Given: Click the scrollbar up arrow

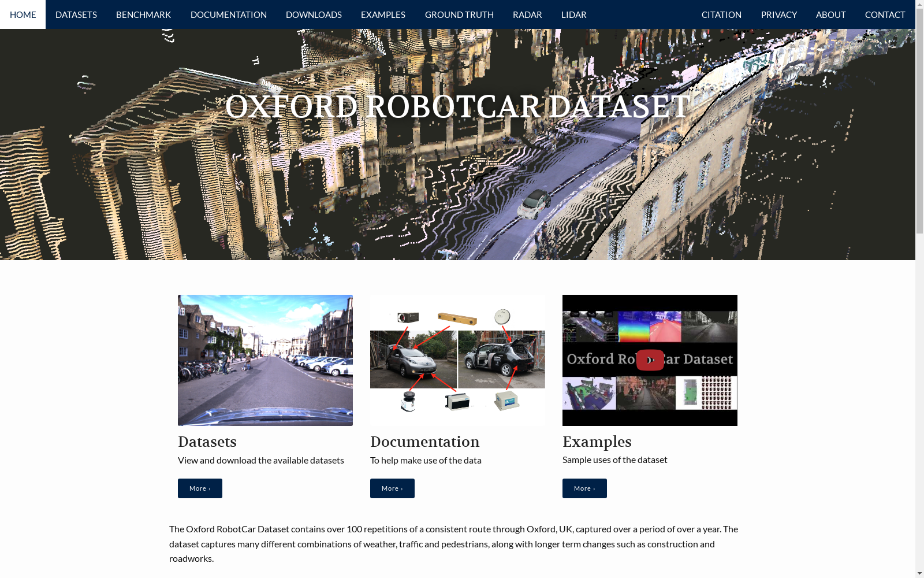Looking at the screenshot, I should (919, 5).
